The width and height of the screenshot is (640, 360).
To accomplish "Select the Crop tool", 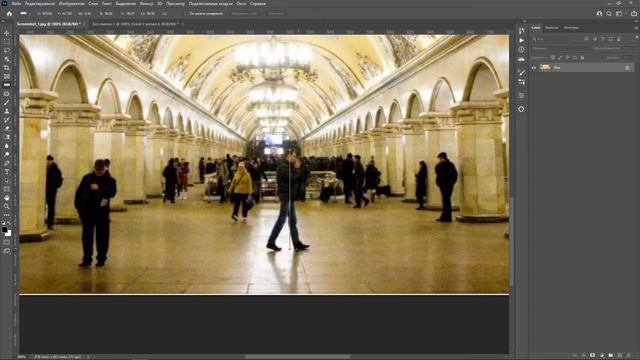I will pos(7,68).
